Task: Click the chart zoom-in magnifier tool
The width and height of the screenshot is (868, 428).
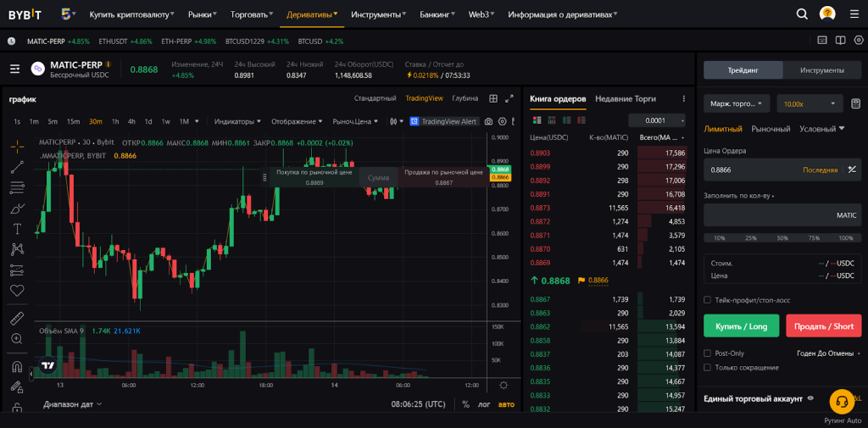Action: click(x=17, y=339)
